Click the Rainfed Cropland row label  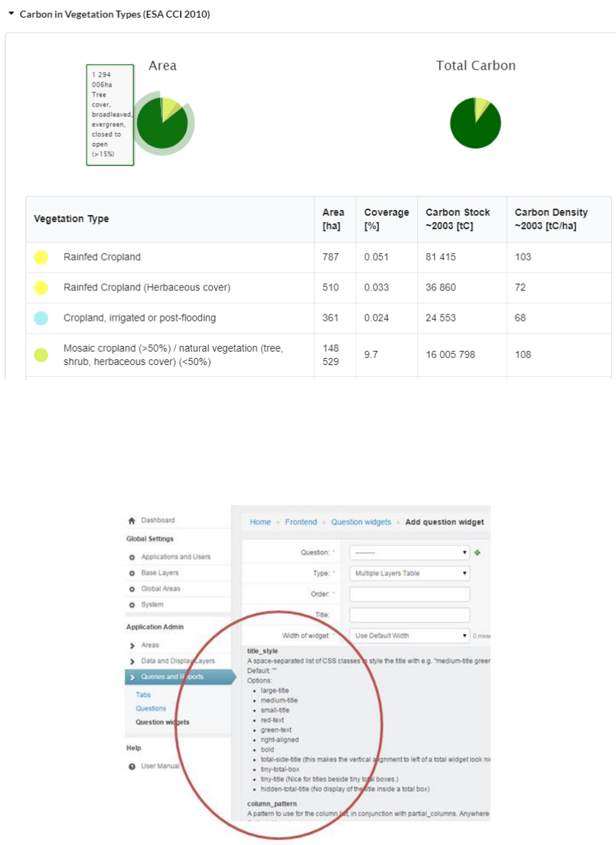tap(102, 257)
